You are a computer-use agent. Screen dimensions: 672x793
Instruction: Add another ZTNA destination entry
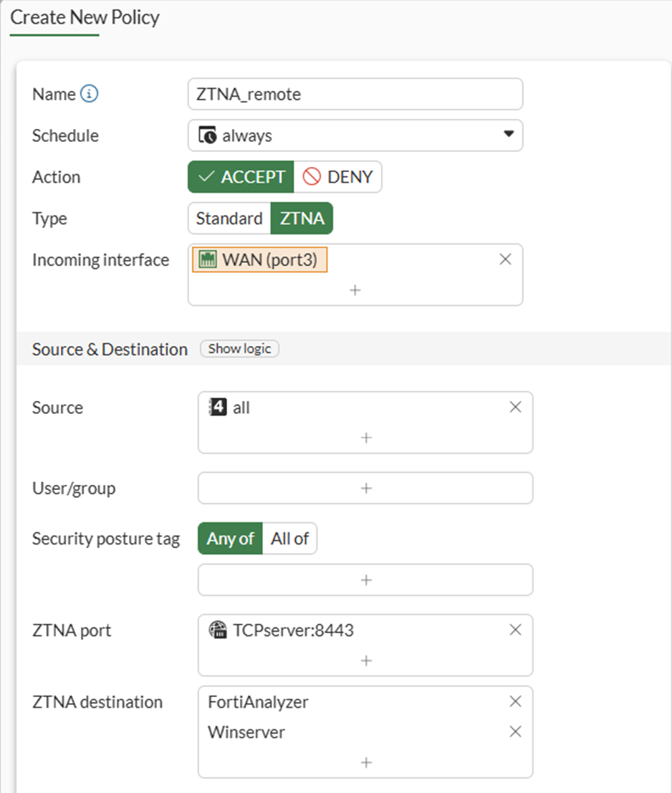(x=365, y=762)
